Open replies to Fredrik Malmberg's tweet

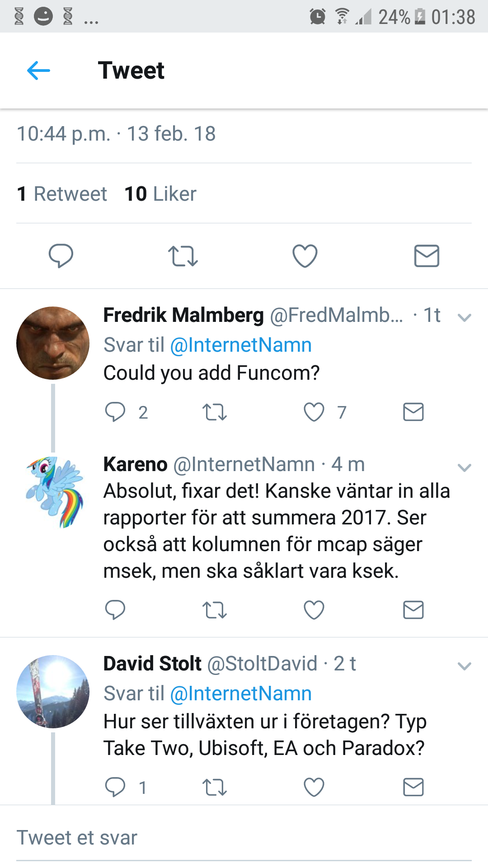tap(115, 412)
